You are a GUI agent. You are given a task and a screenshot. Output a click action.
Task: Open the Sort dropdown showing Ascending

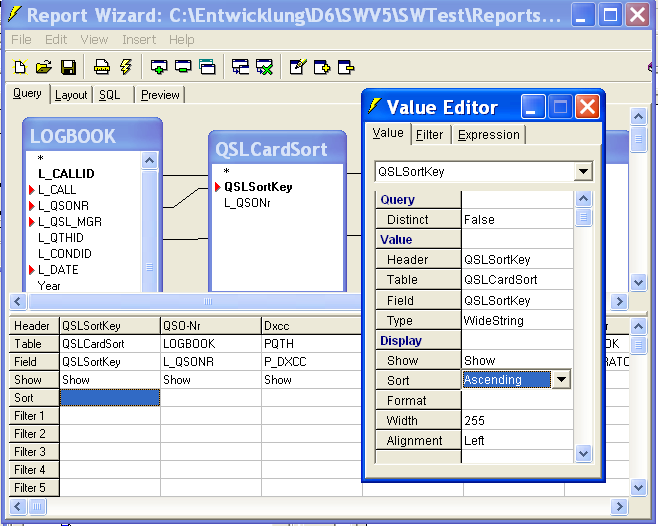562,380
